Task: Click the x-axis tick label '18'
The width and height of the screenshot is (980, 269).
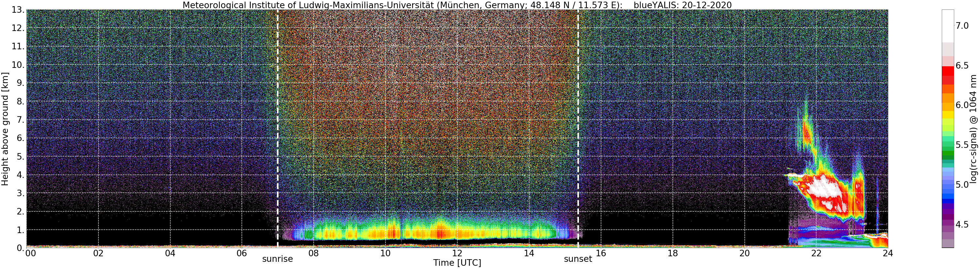Action: tap(673, 253)
